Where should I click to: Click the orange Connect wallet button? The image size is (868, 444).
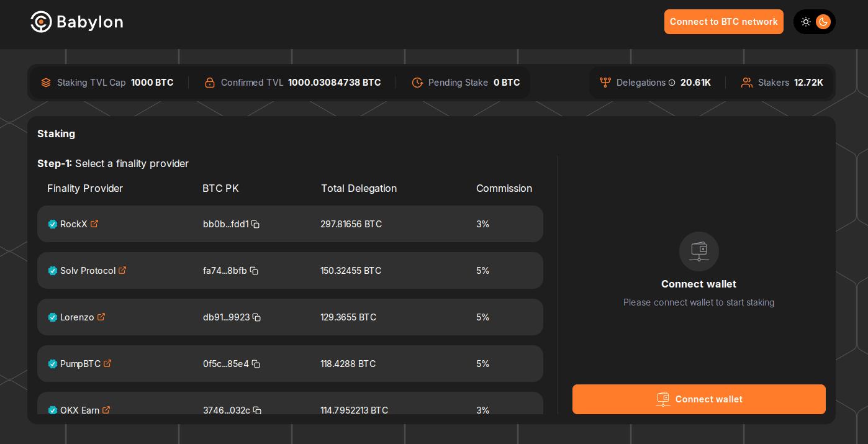[699, 399]
